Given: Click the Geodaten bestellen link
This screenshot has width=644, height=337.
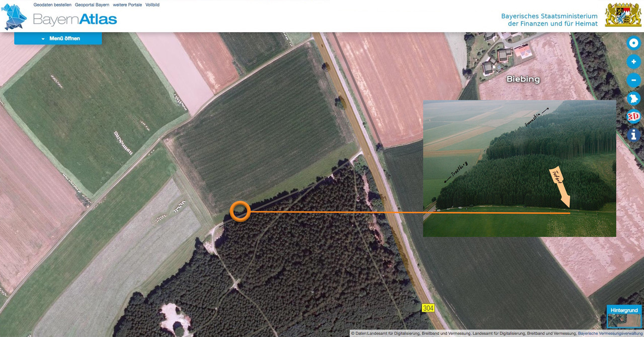Looking at the screenshot, I should (x=52, y=5).
